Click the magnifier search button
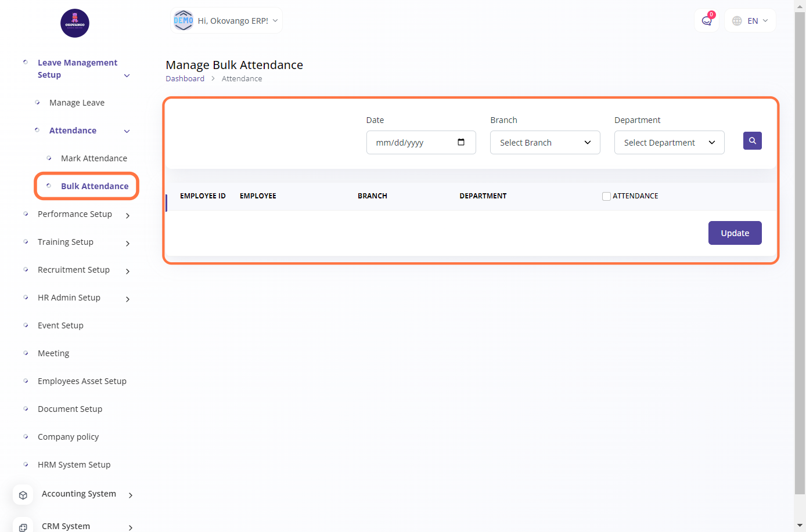 click(752, 141)
